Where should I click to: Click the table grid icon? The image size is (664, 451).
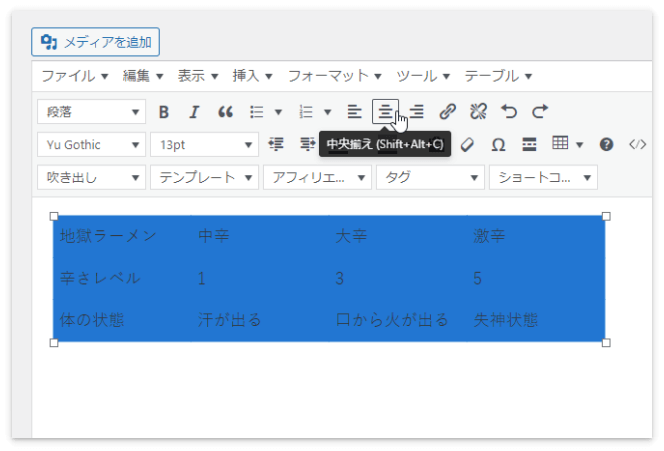[x=560, y=143]
